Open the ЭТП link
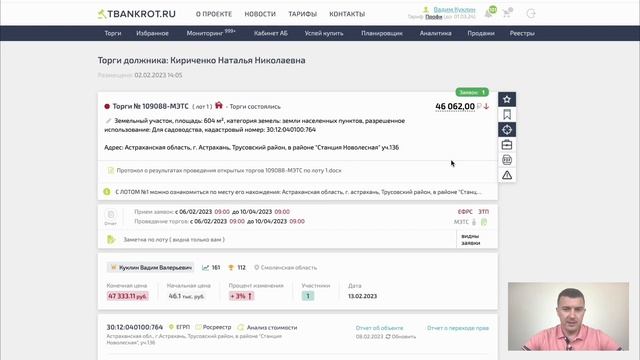This screenshot has width=640, height=360. point(484,212)
